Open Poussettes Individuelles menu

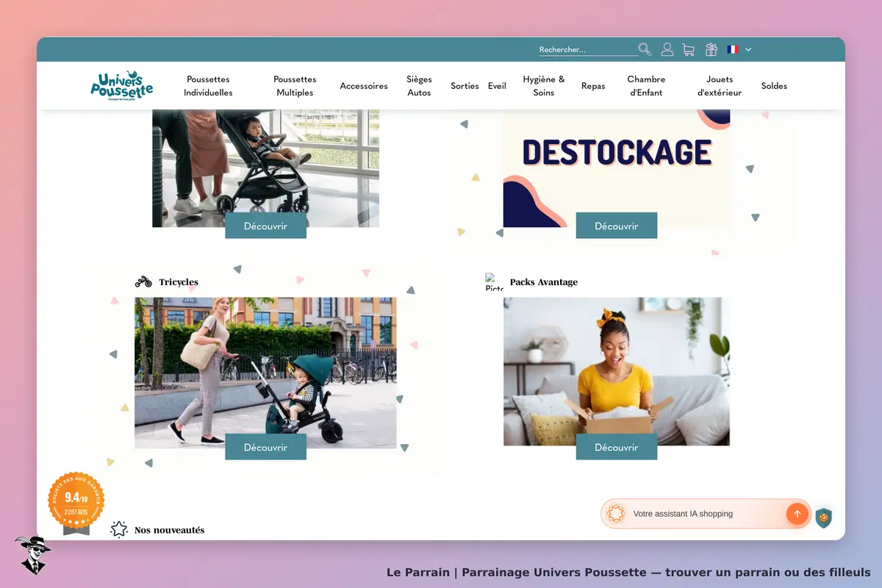208,86
